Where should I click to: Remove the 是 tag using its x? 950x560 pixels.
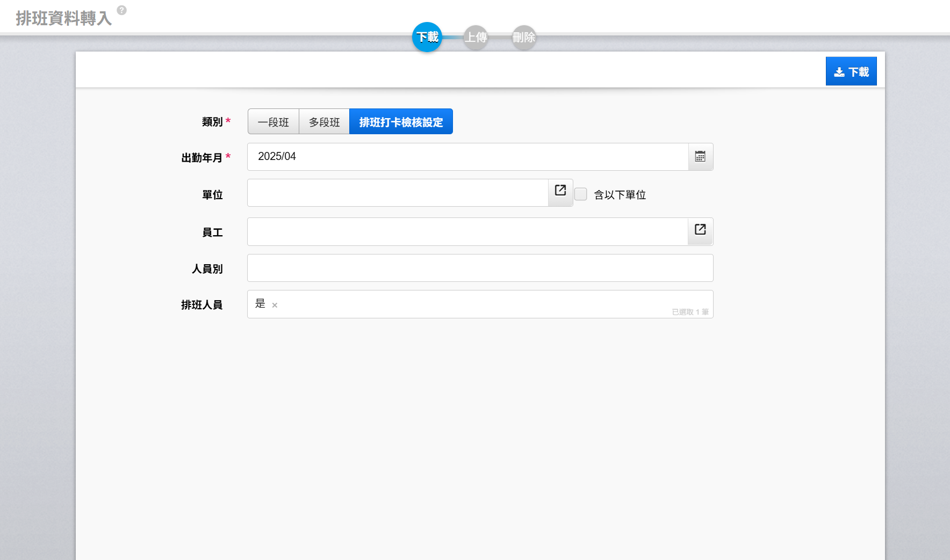tap(275, 306)
